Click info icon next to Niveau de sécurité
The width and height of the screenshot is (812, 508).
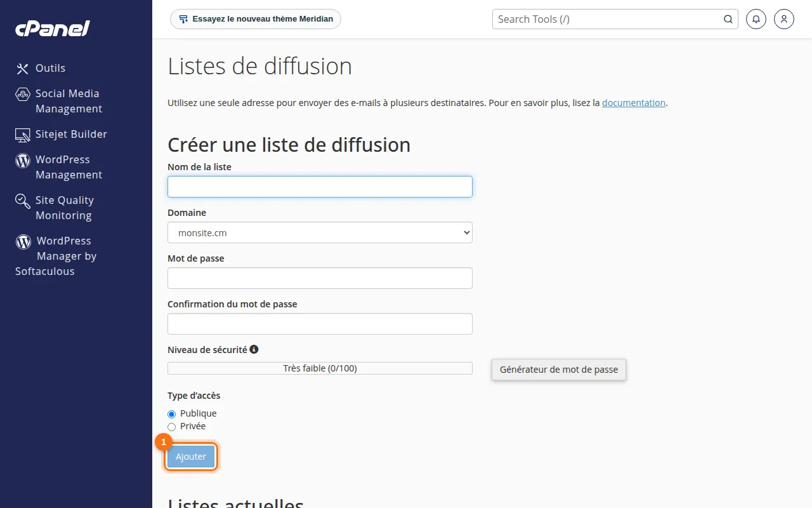coord(254,349)
